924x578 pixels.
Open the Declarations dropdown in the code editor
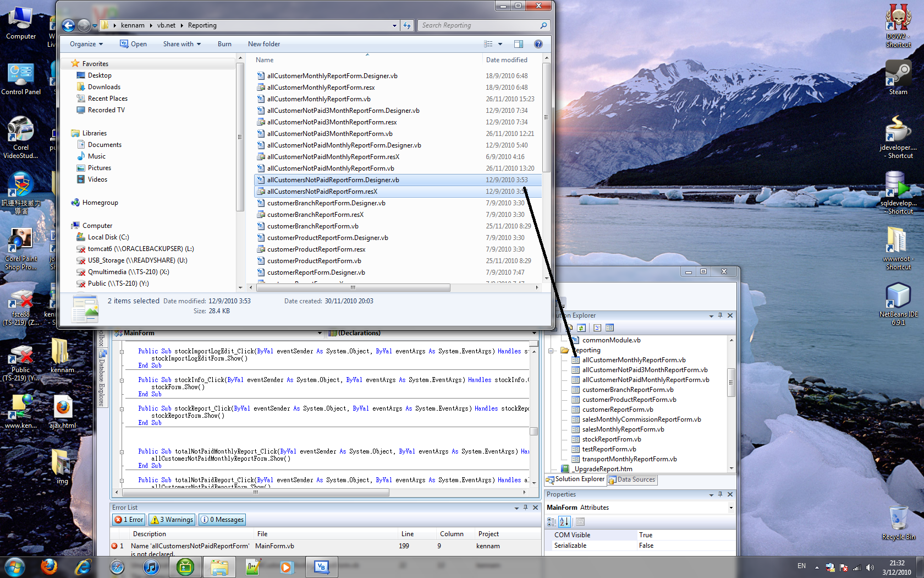[533, 333]
